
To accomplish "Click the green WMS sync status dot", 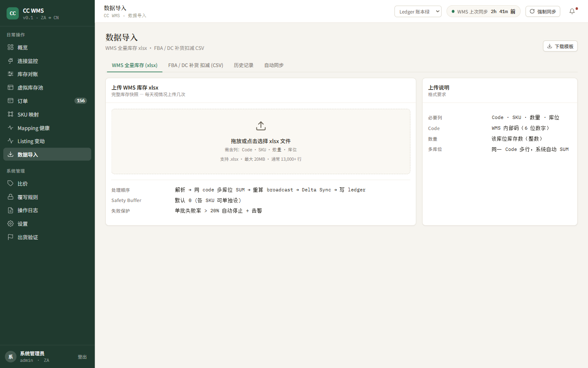I will tap(453, 11).
